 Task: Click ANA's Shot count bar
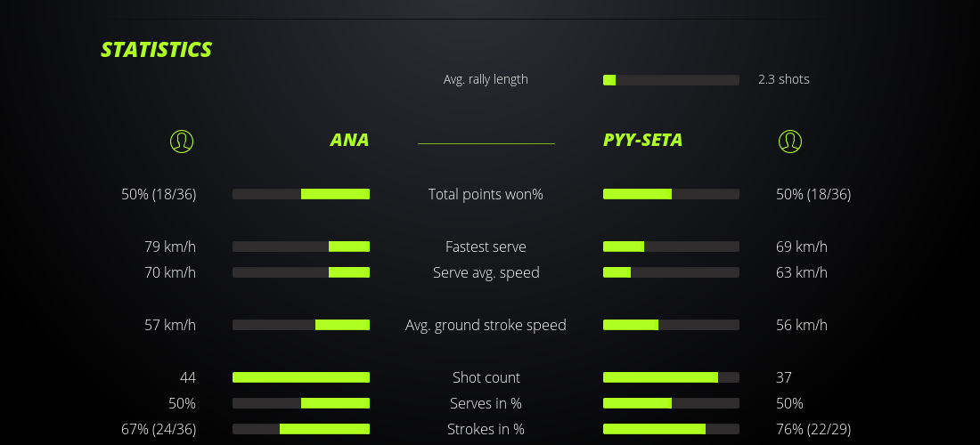(x=301, y=377)
